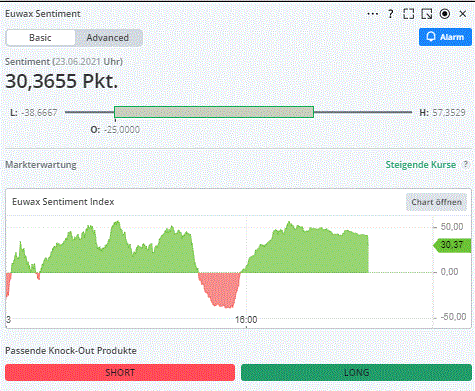This screenshot has width=475, height=391.
Task: Click the sentiment value 30,3655 Pkt.
Action: tap(62, 81)
